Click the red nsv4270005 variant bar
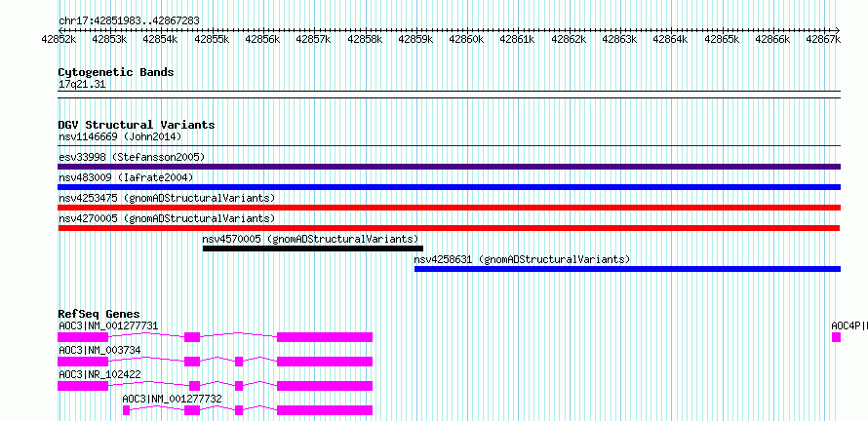The height and width of the screenshot is (421, 868). click(449, 228)
